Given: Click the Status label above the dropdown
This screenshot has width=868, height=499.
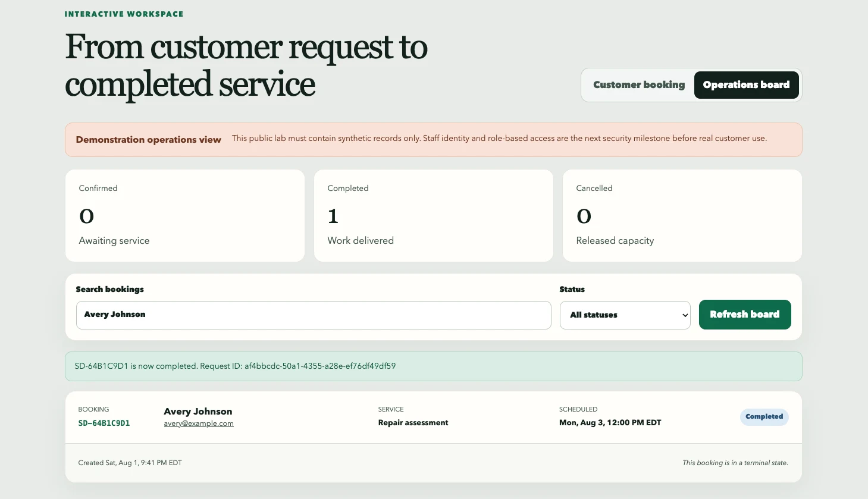Looking at the screenshot, I should 572,289.
